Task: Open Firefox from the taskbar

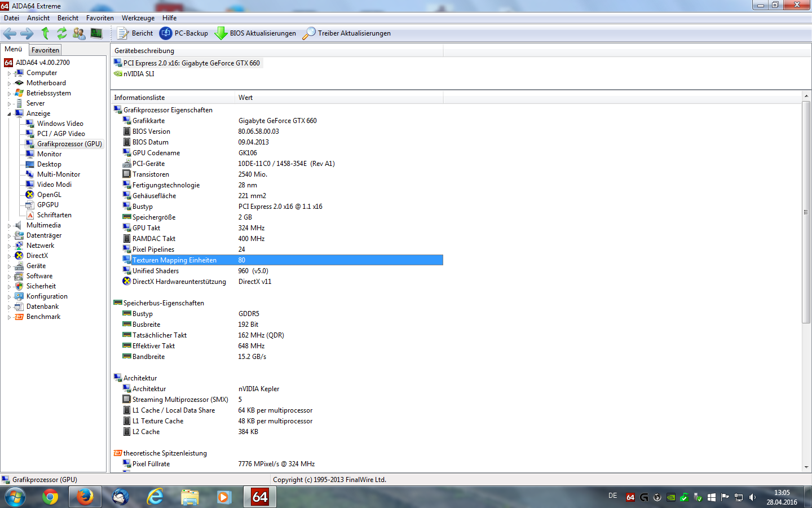Action: point(85,497)
